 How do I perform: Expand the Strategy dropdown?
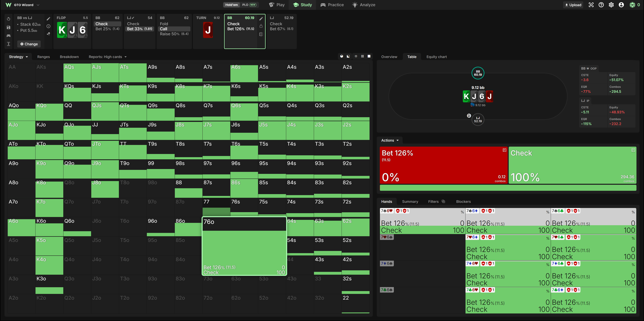pyautogui.click(x=18, y=57)
